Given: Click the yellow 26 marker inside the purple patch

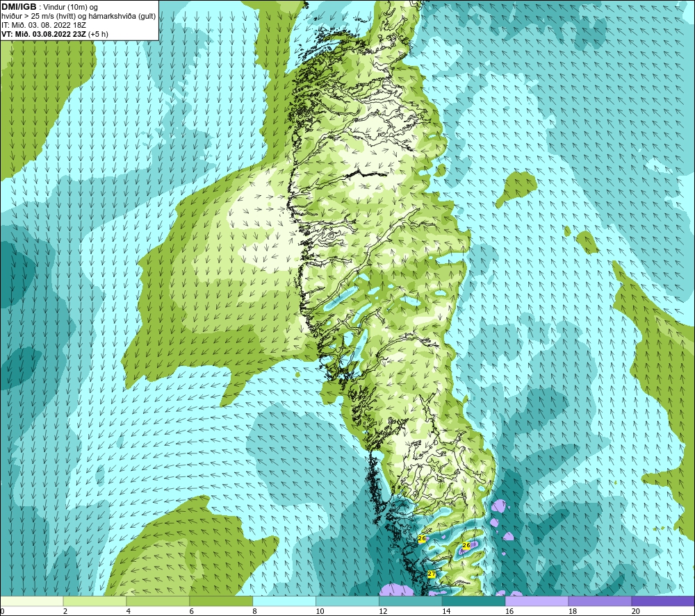Looking at the screenshot, I should [x=466, y=546].
